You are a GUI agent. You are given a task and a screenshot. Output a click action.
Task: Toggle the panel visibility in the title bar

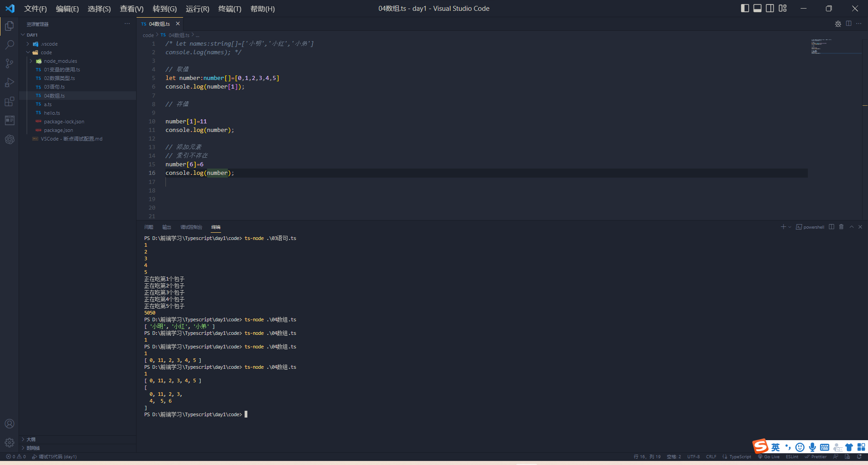click(x=757, y=8)
